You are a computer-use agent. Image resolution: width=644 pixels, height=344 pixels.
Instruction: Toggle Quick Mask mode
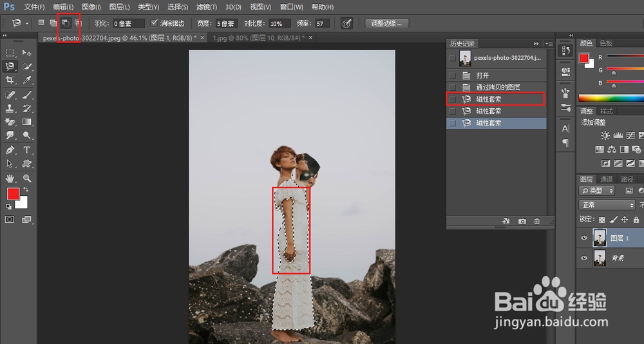tap(10, 220)
